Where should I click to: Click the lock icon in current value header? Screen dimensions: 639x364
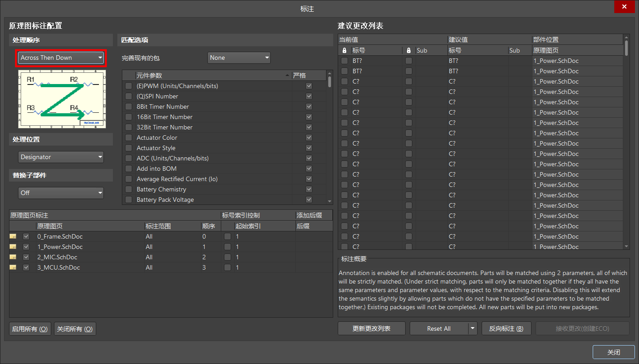[x=344, y=50]
